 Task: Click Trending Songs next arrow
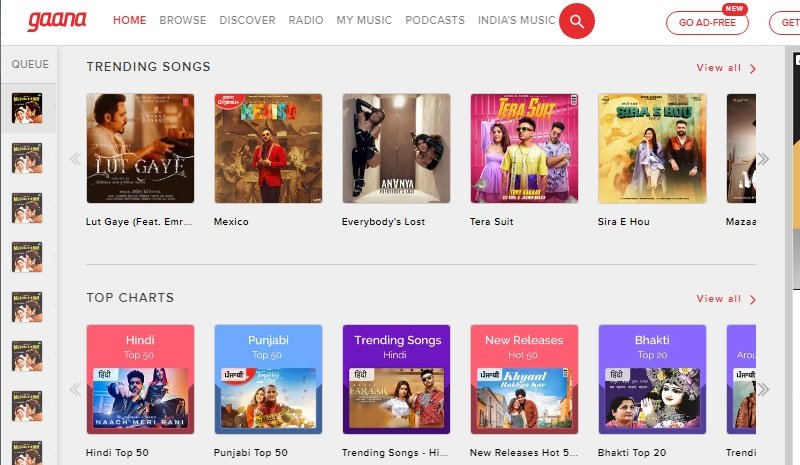[763, 159]
